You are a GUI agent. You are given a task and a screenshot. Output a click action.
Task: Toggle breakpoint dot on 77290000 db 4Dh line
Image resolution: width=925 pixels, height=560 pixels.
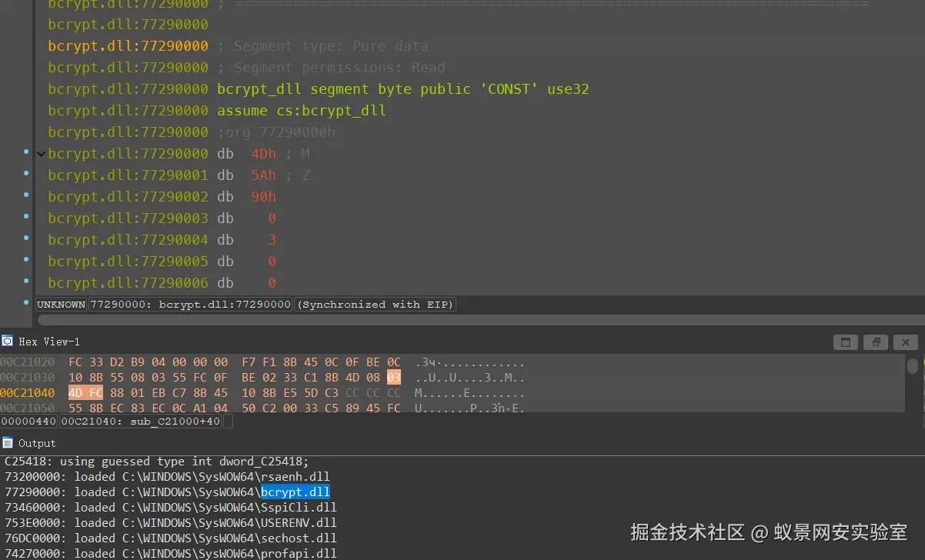pos(26,152)
